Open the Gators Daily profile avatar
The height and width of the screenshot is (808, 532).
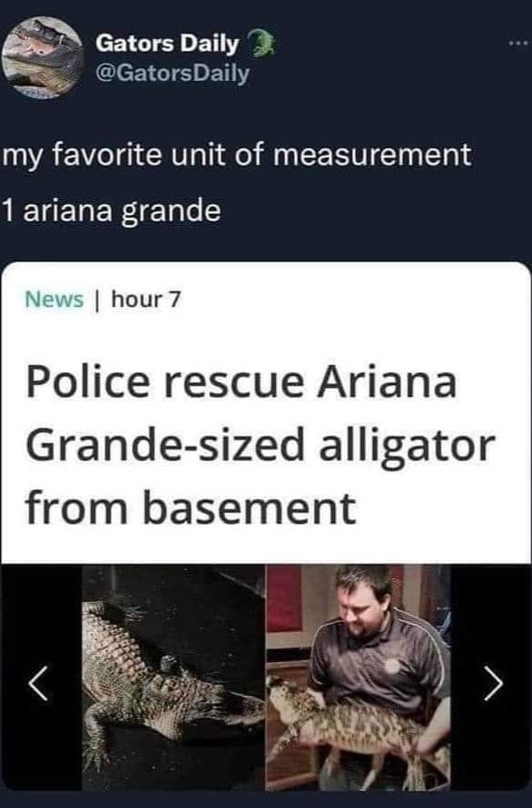coord(43,57)
